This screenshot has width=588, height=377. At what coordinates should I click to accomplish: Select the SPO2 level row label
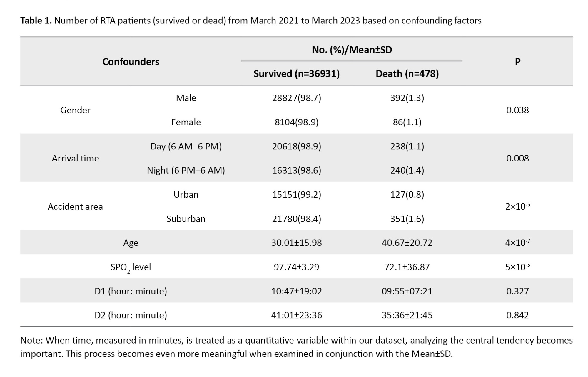pos(131,267)
